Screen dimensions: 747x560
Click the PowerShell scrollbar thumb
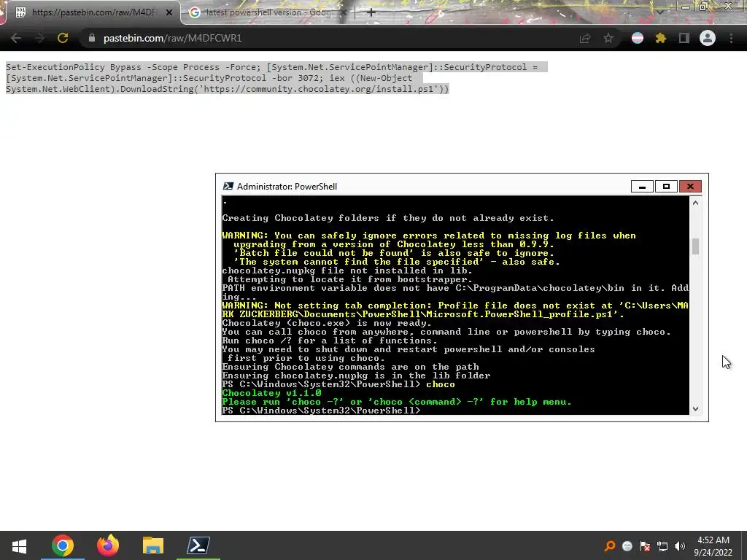click(695, 246)
